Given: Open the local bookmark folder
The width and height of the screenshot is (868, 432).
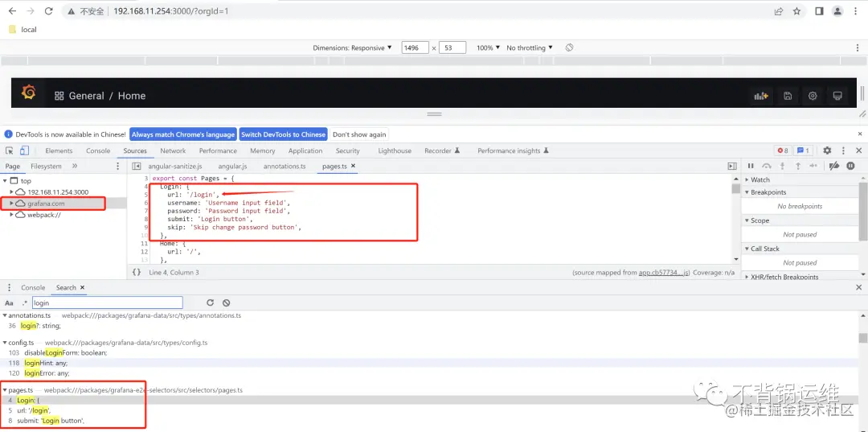Looking at the screenshot, I should tap(23, 29).
